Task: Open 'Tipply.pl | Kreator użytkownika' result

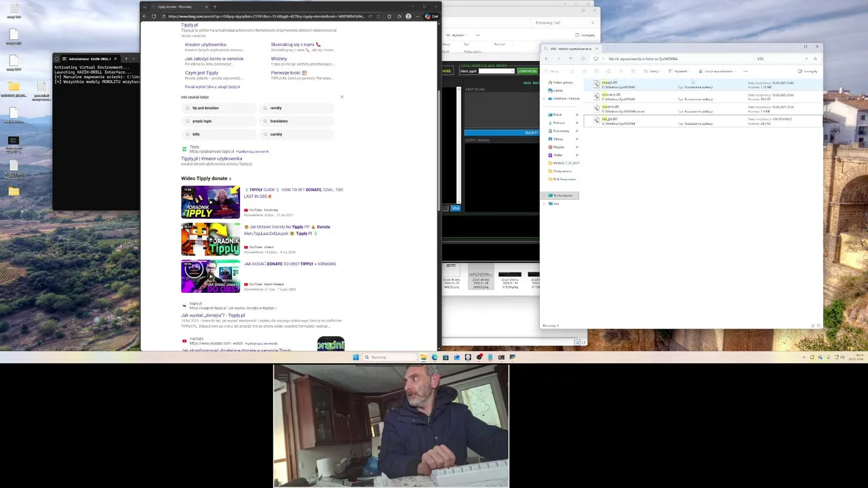Action: pyautogui.click(x=212, y=159)
